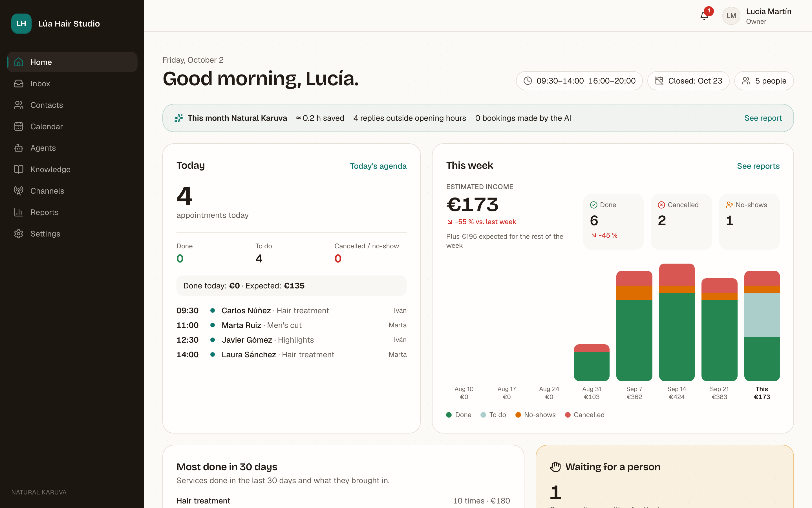This screenshot has height=508, width=812.
Task: Click the Done green legend dot
Action: tap(449, 415)
